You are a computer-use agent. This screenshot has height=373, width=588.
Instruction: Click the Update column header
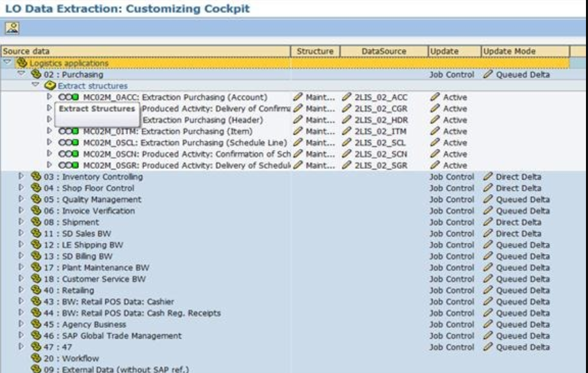[x=454, y=51]
